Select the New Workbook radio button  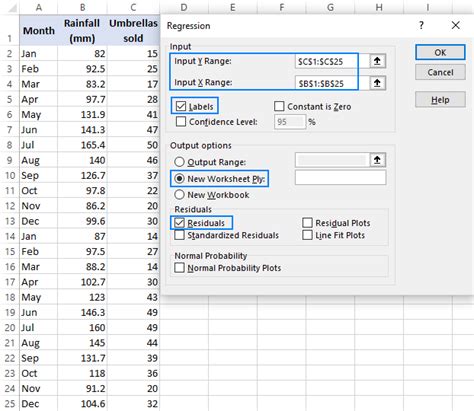pos(179,195)
